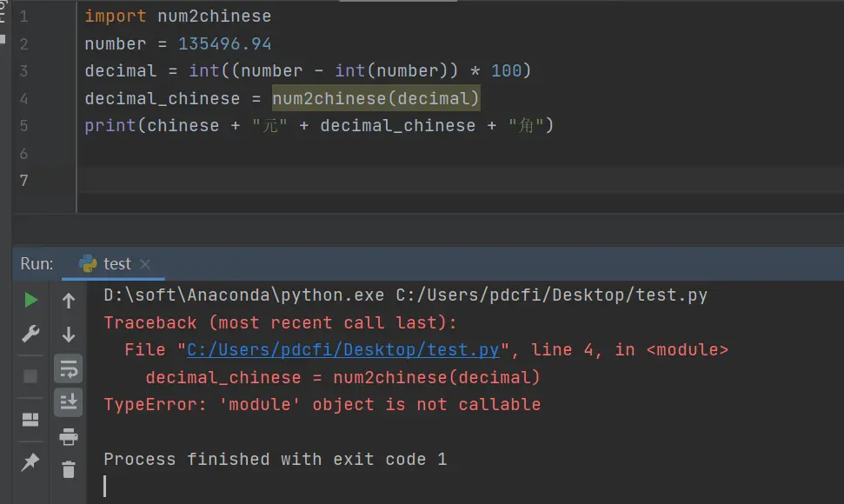844x504 pixels.
Task: Clear console with trash icon
Action: (x=69, y=469)
